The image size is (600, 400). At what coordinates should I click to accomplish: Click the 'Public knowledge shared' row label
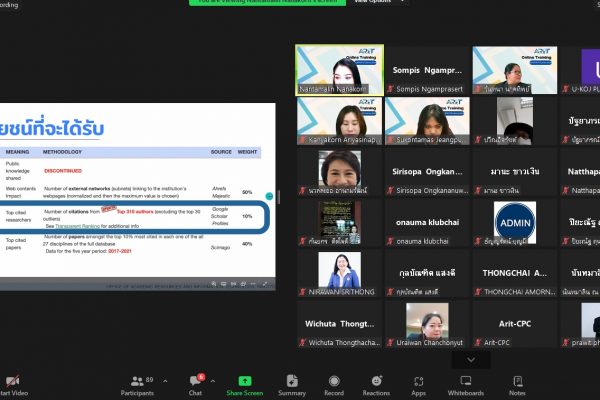click(17, 171)
